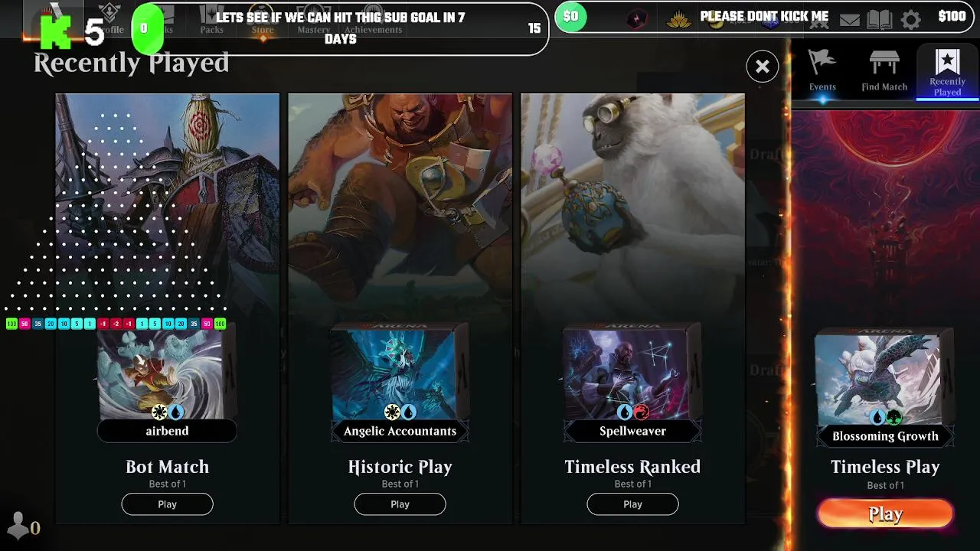Click the Historic Play card artwork
Screen dimensions: 980x551
point(400,207)
